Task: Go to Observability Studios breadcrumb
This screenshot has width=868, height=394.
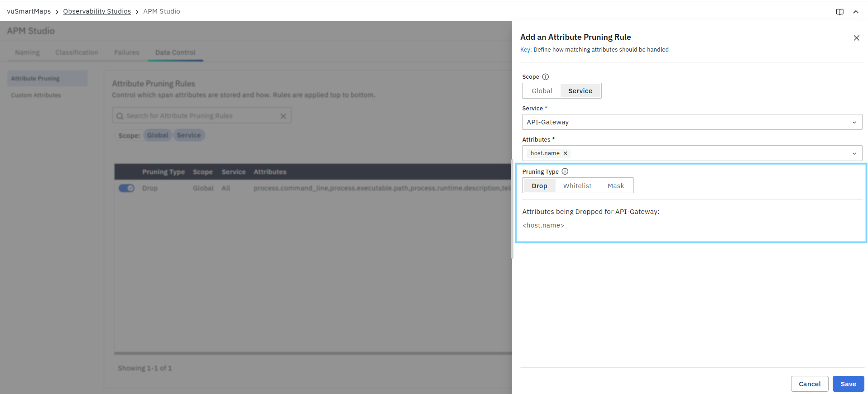Action: click(x=97, y=11)
